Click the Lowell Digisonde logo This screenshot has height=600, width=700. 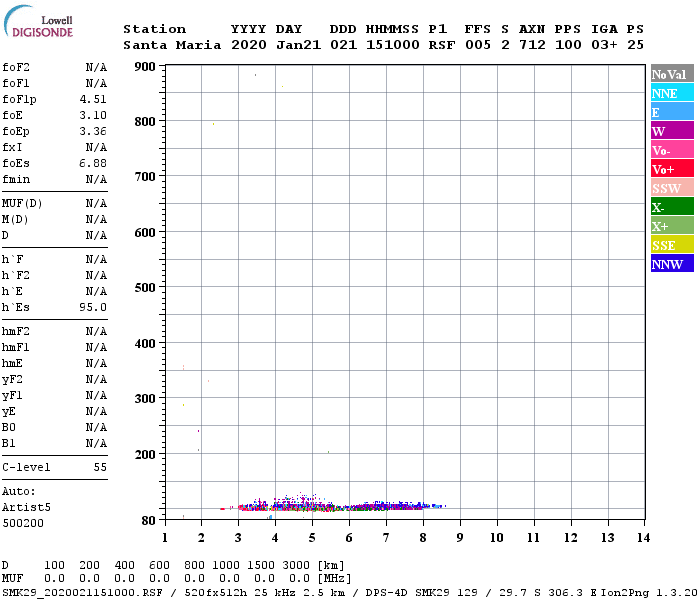coord(38,21)
